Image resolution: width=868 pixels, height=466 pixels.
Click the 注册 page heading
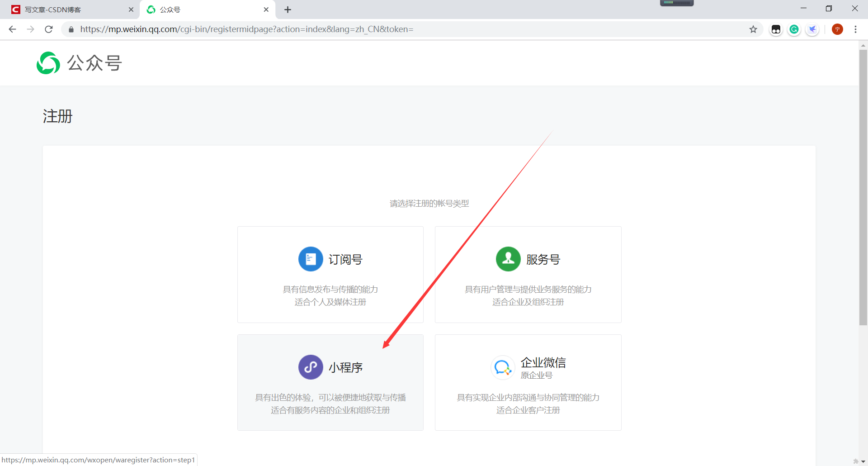(57, 116)
